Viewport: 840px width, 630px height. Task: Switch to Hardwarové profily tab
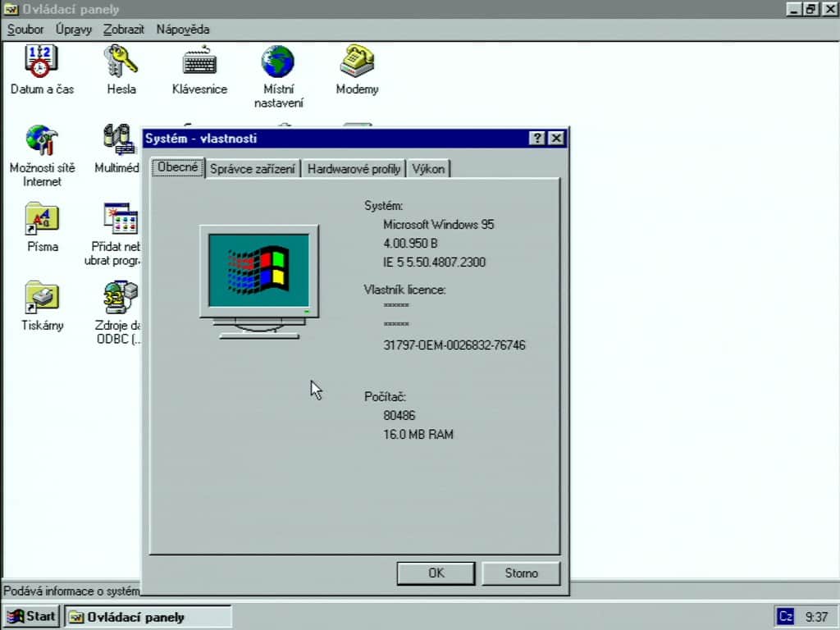click(354, 169)
